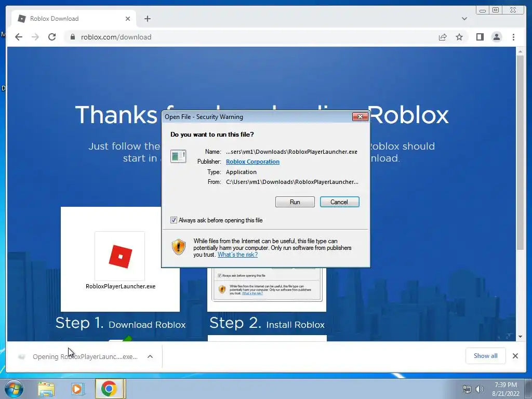This screenshot has height=399, width=532.
Task: Click the page scrollbar up arrow
Action: 520,51
